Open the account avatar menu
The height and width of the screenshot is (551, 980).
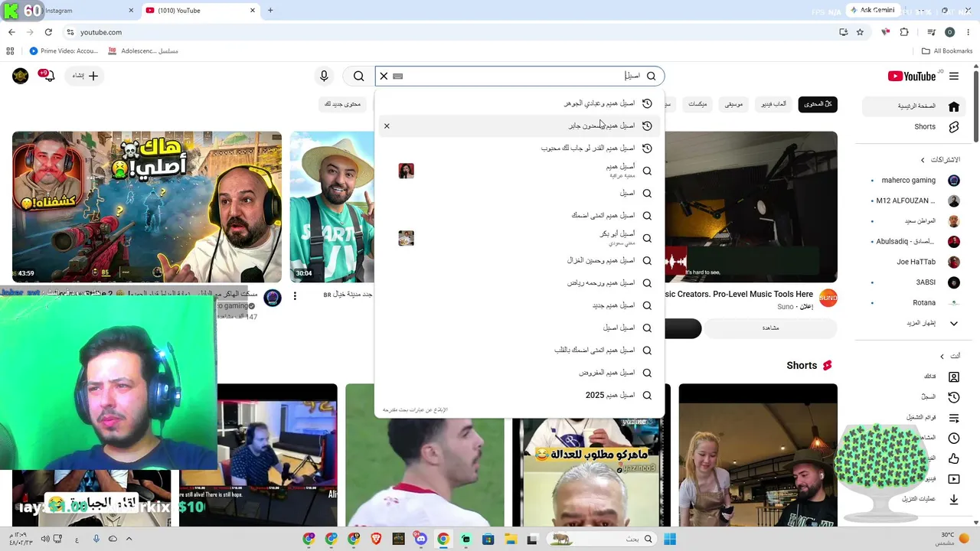21,76
